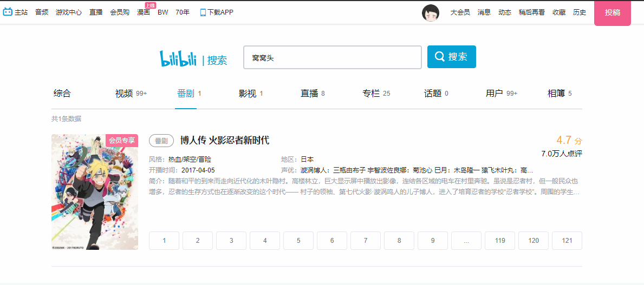The image size is (644, 285).
Task: Open 直播 in the top navigation bar
Action: point(96,12)
